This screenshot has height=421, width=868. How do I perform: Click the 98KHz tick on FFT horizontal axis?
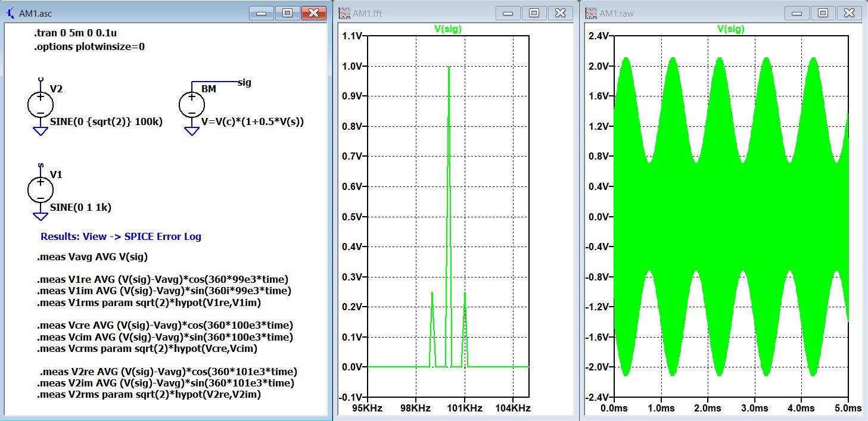click(x=416, y=408)
